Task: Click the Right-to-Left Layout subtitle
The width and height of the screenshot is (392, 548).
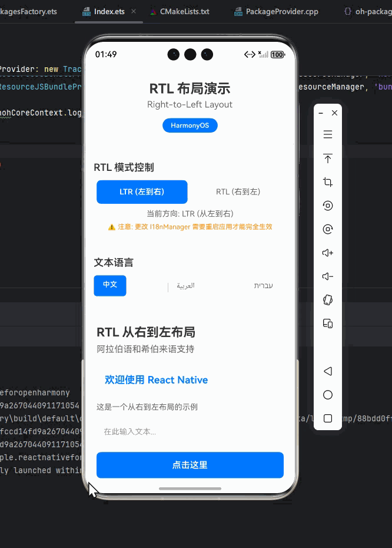Action: point(190,104)
